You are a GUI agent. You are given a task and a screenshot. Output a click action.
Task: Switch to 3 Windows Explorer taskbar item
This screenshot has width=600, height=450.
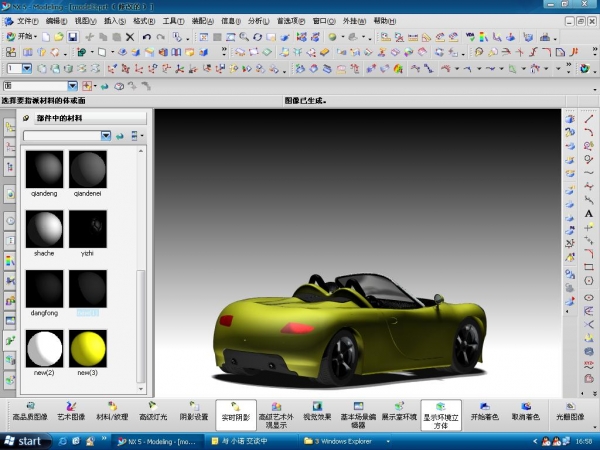pos(345,440)
